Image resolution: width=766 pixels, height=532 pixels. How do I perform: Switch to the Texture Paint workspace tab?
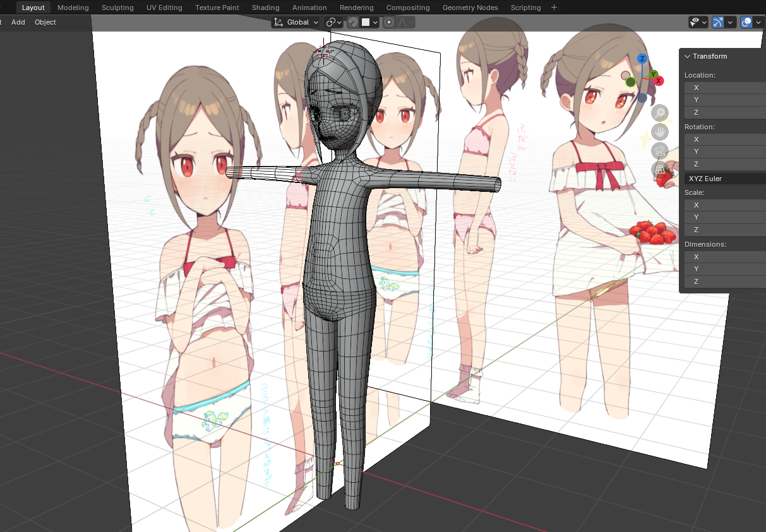(217, 8)
